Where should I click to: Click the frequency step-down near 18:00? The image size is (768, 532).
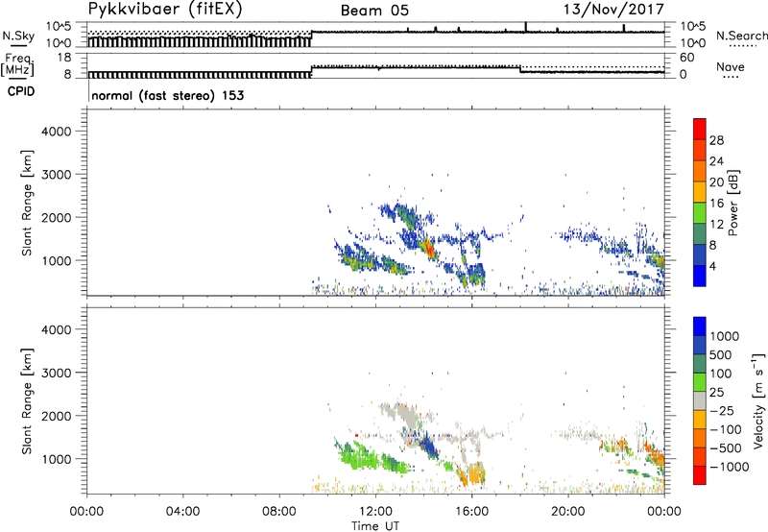pos(519,69)
